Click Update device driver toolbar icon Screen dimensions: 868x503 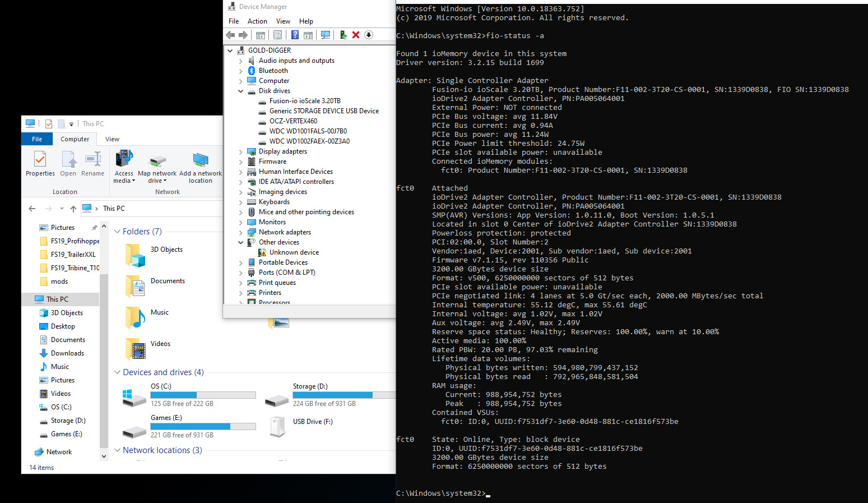[x=343, y=35]
